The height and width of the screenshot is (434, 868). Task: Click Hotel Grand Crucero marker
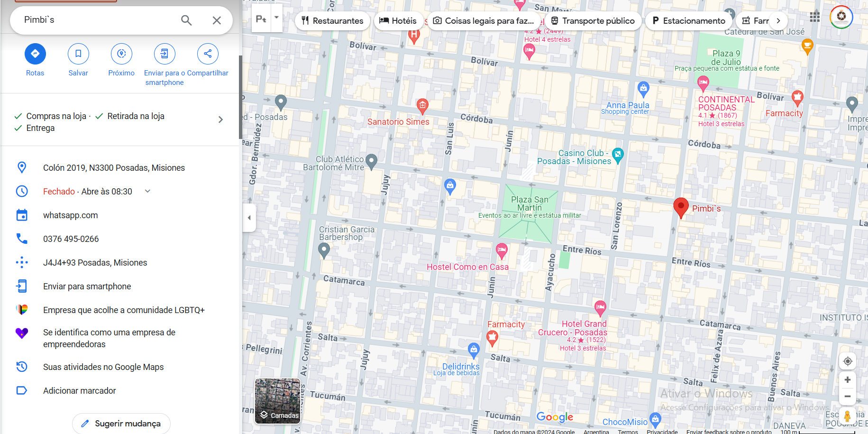(600, 308)
